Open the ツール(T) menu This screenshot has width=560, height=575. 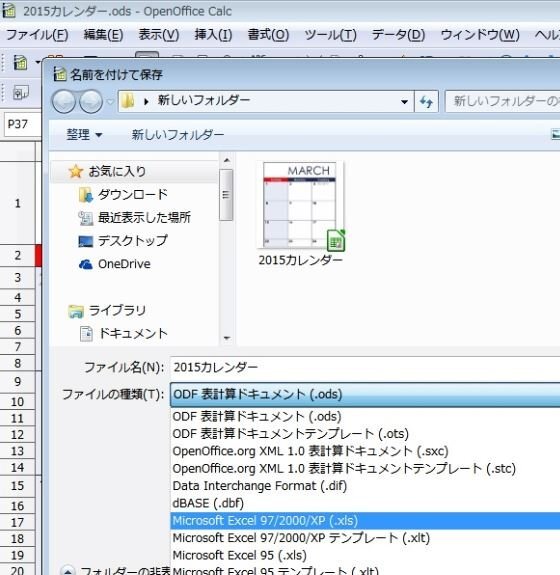(x=330, y=35)
